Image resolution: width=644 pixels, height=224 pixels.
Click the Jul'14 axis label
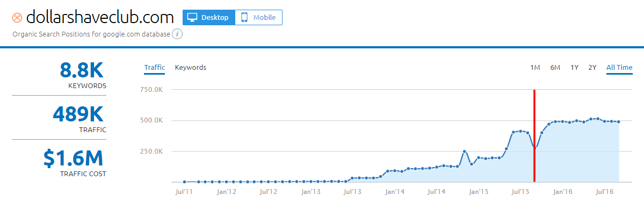437,192
